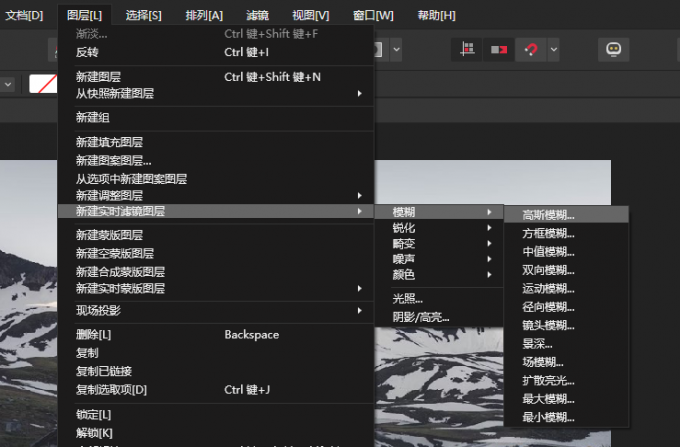Select 径向模糊... blur filter
This screenshot has height=447, width=680.
pyautogui.click(x=566, y=307)
